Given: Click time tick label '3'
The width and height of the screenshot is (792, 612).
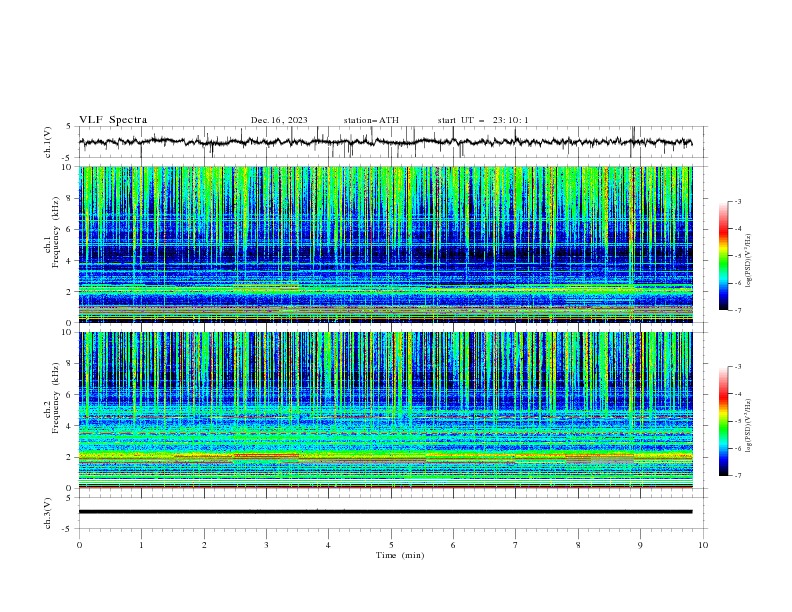Looking at the screenshot, I should point(266,545).
